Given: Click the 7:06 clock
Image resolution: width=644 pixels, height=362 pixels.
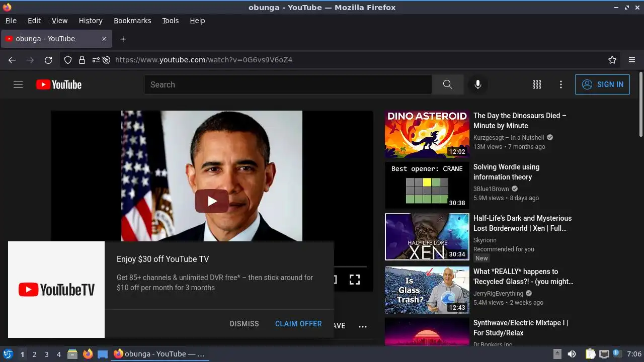Looking at the screenshot, I should pyautogui.click(x=634, y=354).
